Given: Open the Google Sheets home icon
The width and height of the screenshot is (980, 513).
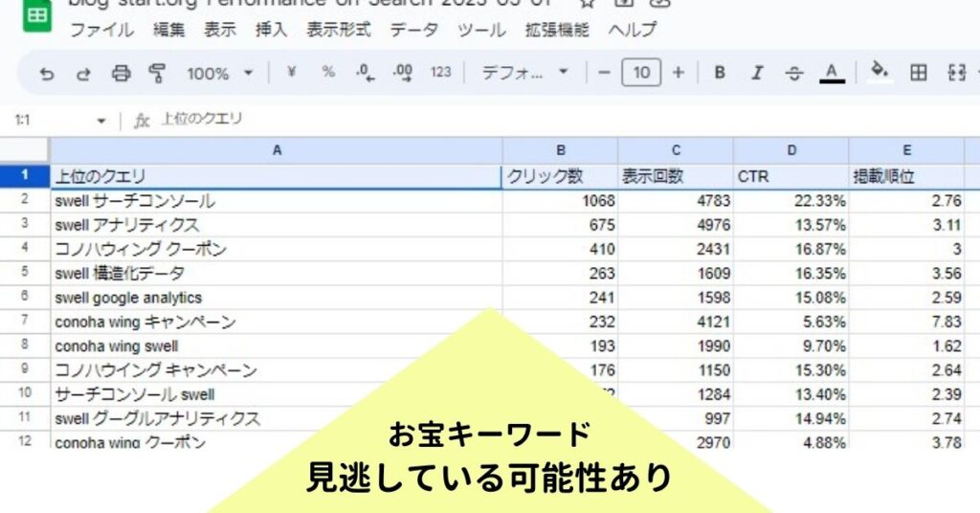Looking at the screenshot, I should coord(37,14).
